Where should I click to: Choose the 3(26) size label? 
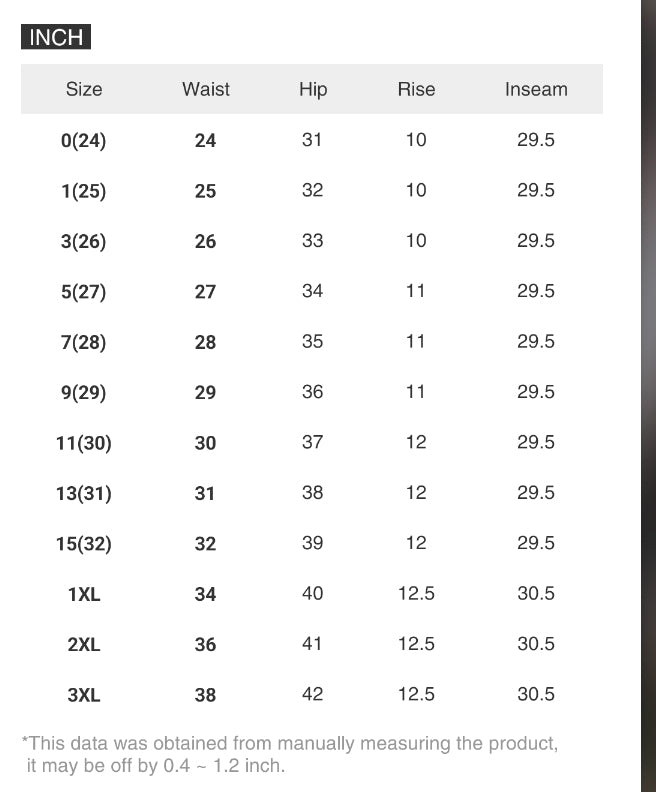click(84, 242)
